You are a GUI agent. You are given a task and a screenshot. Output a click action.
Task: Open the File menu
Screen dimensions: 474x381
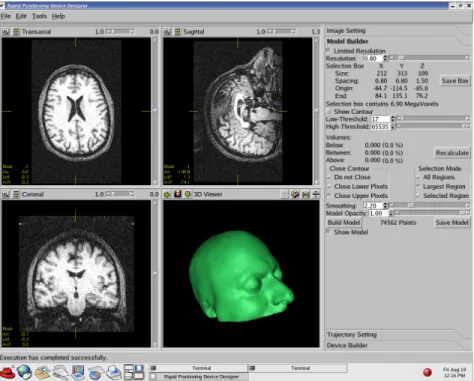point(6,16)
